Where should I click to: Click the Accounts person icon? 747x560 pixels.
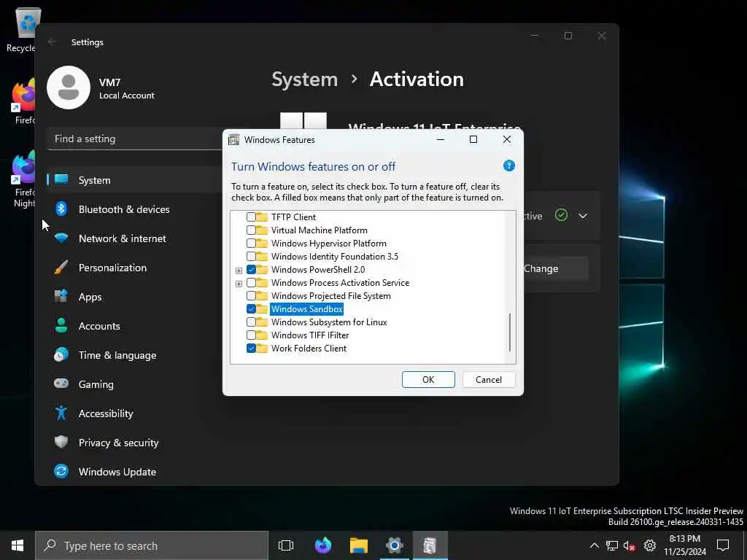[61, 326]
